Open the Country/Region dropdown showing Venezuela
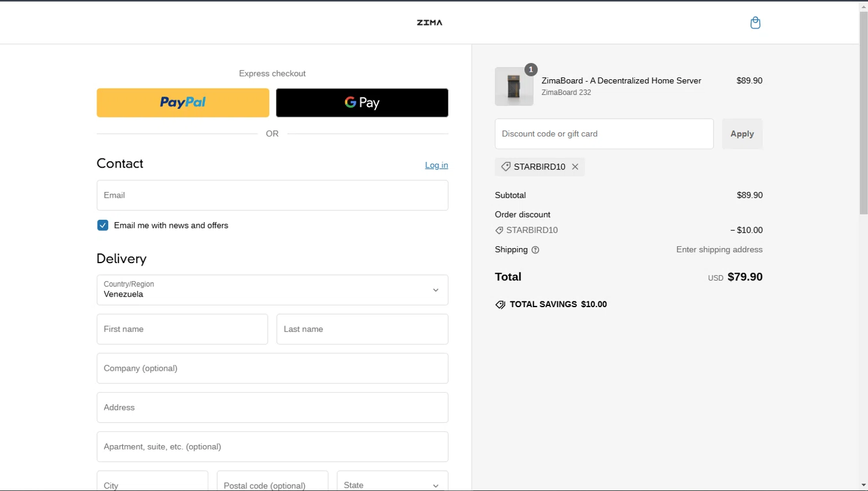 click(273, 290)
